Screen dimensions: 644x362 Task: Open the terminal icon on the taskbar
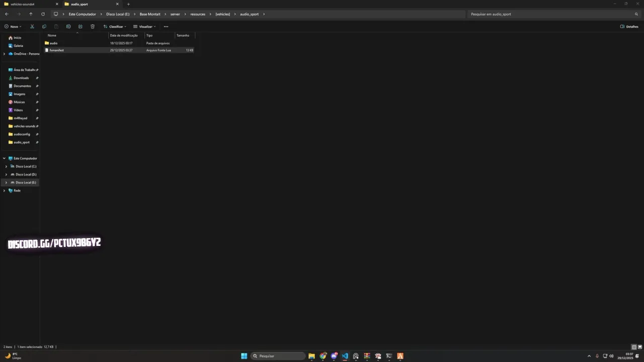[x=389, y=356]
